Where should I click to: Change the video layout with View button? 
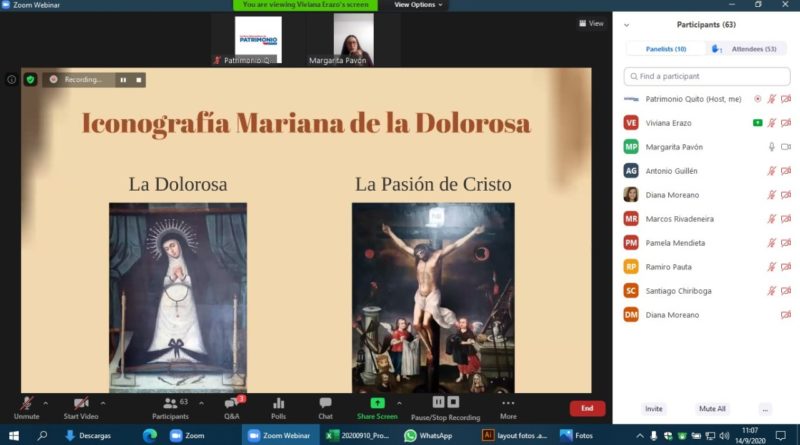(591, 23)
